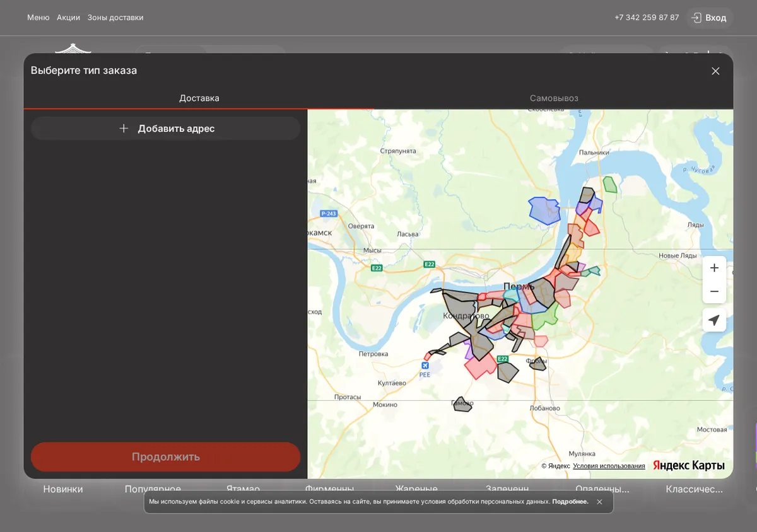Switch to the Самовывоз tab
The width and height of the screenshot is (757, 532).
click(554, 98)
